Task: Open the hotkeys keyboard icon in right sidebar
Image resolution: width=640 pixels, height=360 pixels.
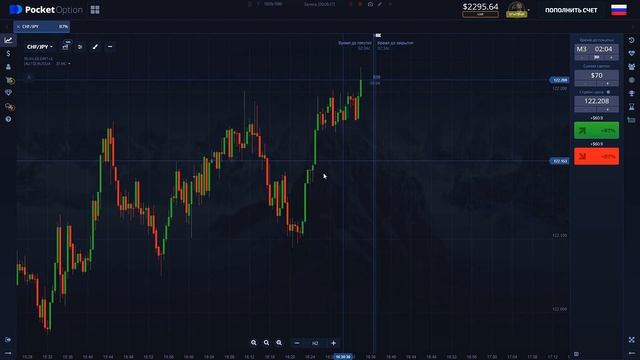Action: [x=631, y=120]
